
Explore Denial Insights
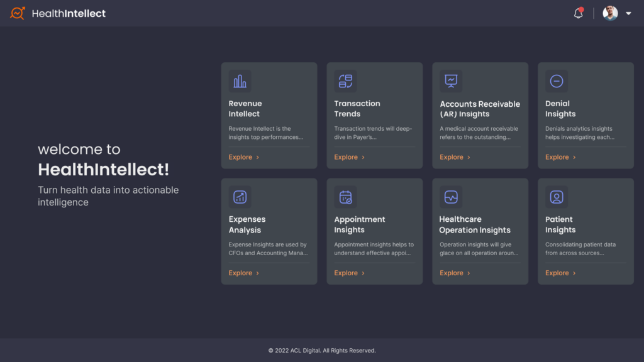(x=560, y=157)
